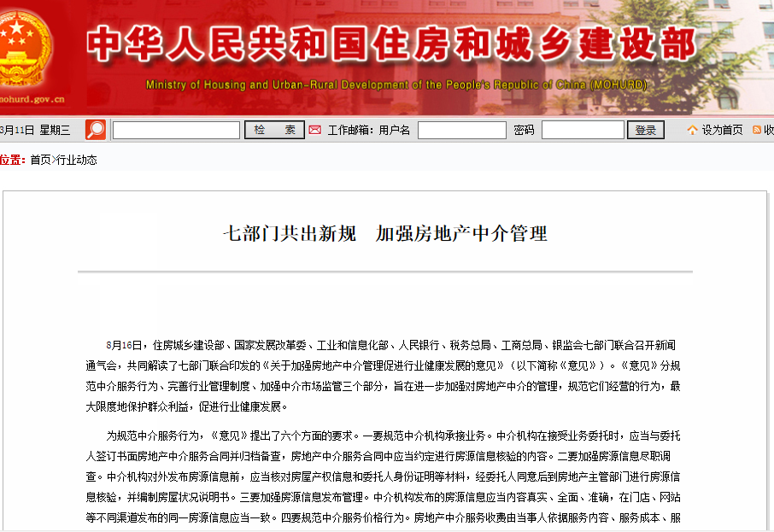Click the orange favorites icon at far right
The height and width of the screenshot is (532, 774).
[757, 130]
